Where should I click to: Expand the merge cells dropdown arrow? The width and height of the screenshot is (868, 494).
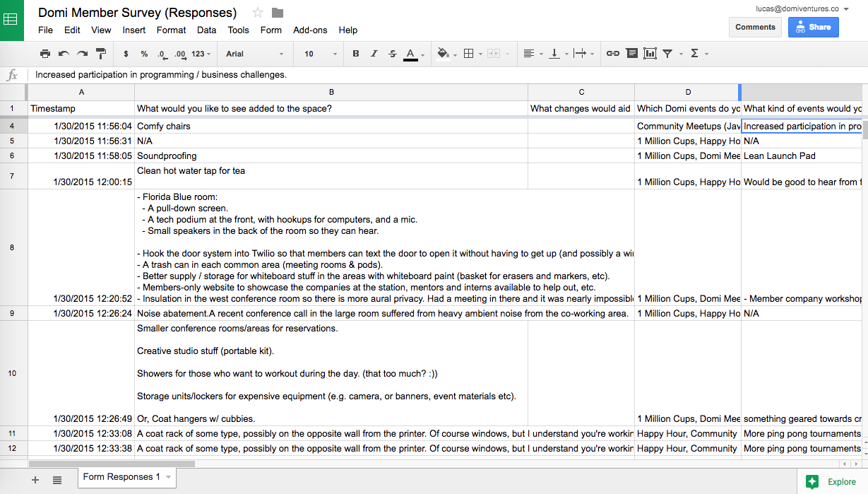click(506, 54)
